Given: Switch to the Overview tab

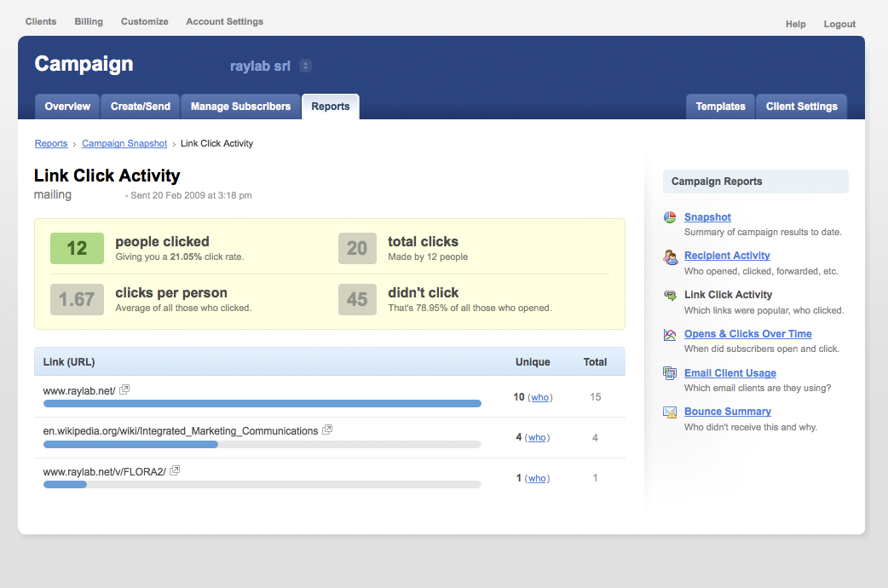Looking at the screenshot, I should pos(67,107).
